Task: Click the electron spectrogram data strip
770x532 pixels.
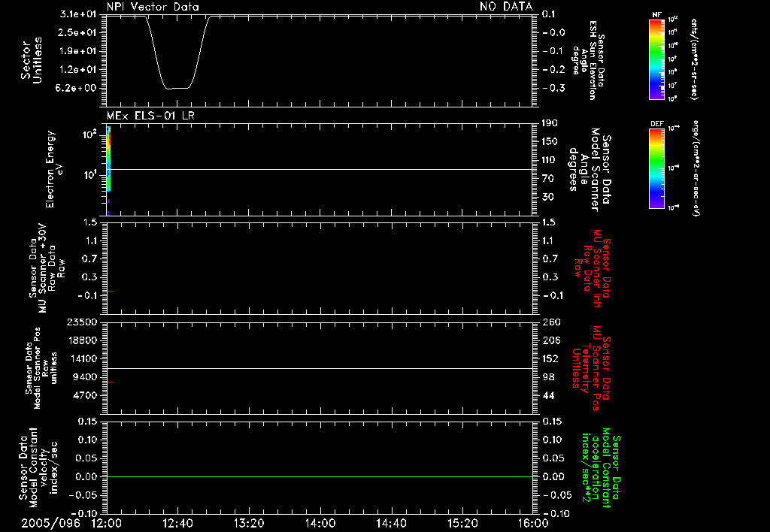Action: pyautogui.click(x=108, y=159)
